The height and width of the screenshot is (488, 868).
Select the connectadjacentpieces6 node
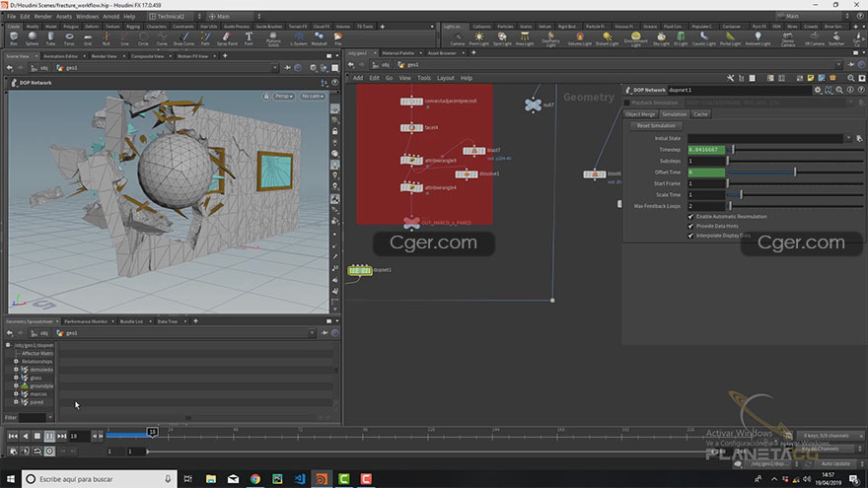click(x=411, y=102)
